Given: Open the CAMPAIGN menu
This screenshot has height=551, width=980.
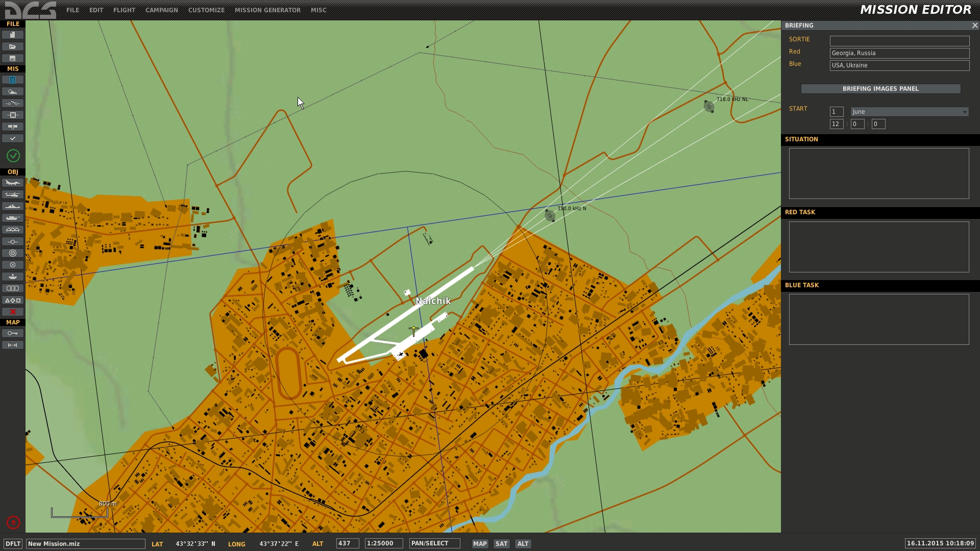Looking at the screenshot, I should tap(161, 10).
